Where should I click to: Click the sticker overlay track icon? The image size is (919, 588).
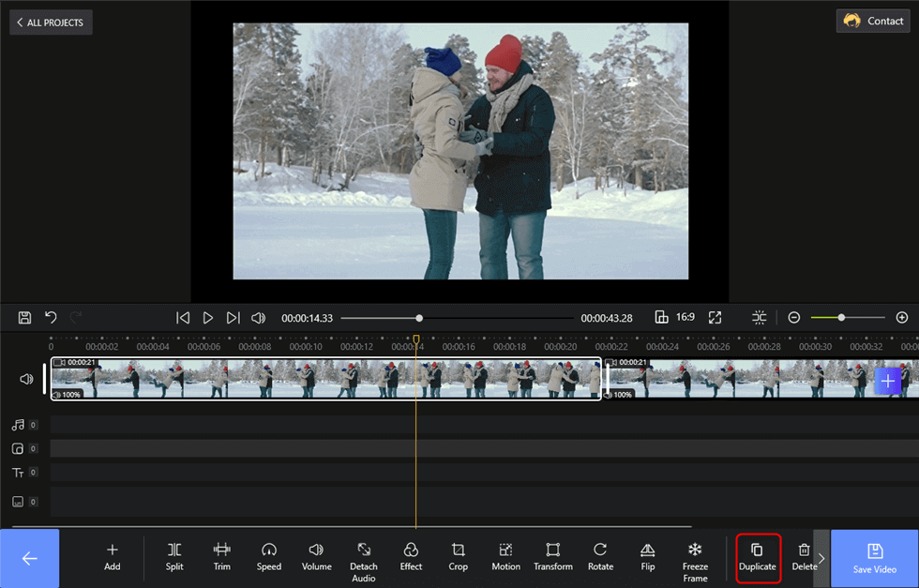click(18, 448)
